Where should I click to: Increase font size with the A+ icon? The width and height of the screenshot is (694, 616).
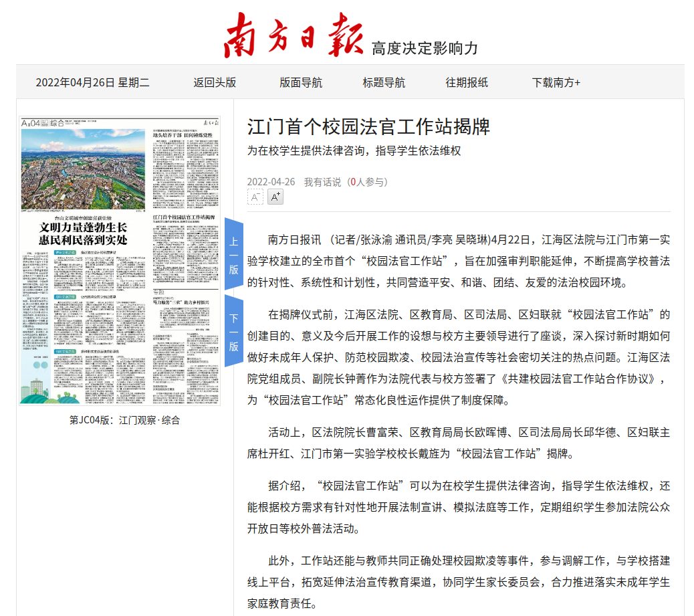click(x=275, y=197)
